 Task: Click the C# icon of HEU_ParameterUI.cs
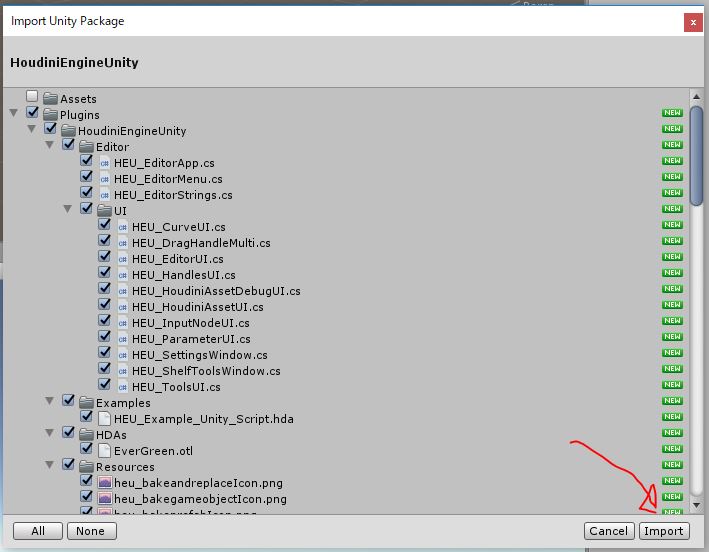point(123,339)
